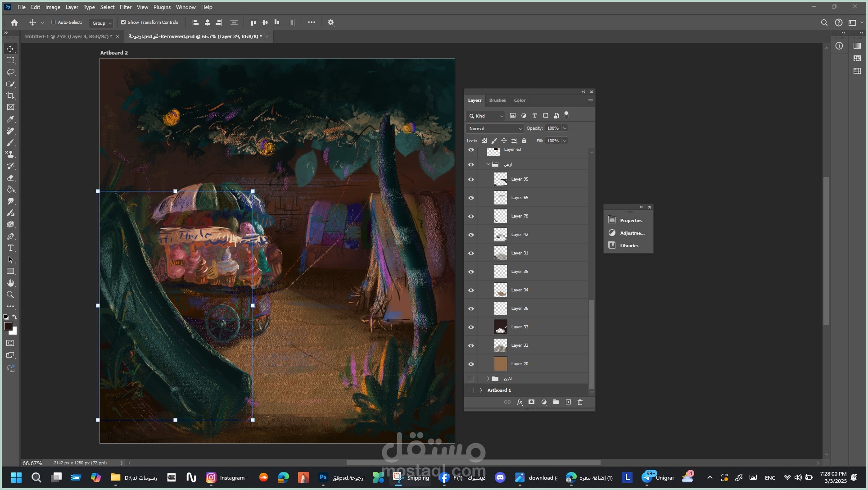
Task: Expand the Artboard 1 group
Action: coord(481,390)
